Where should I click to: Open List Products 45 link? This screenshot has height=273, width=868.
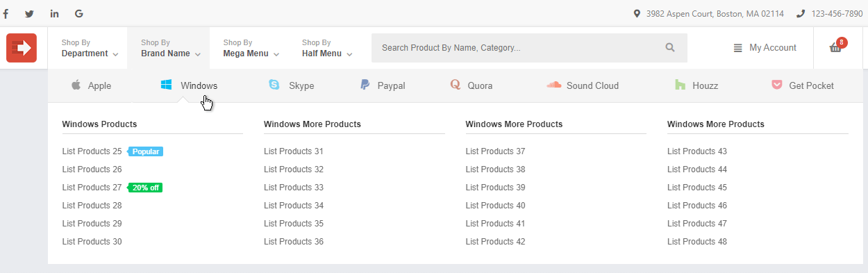point(697,188)
